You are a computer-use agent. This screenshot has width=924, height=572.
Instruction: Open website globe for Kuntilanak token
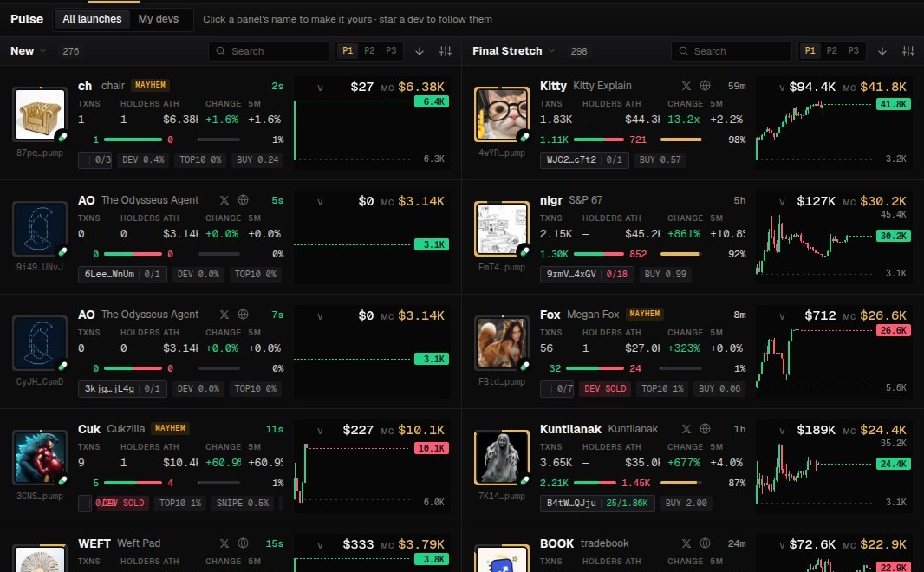tap(705, 428)
